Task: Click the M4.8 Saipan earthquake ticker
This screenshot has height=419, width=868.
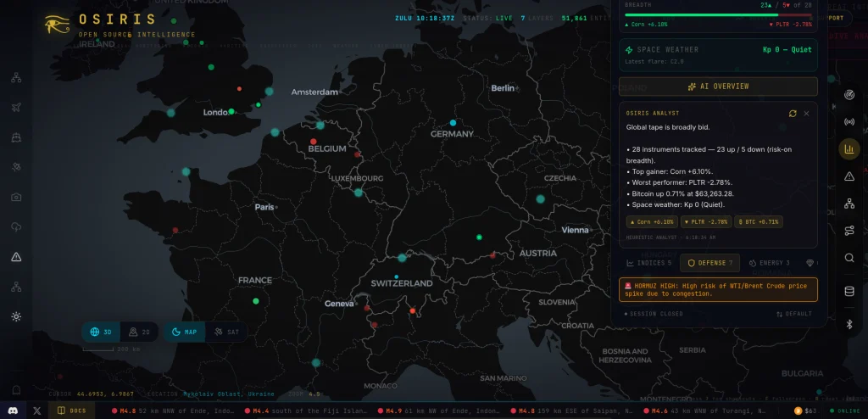Action: (x=572, y=411)
